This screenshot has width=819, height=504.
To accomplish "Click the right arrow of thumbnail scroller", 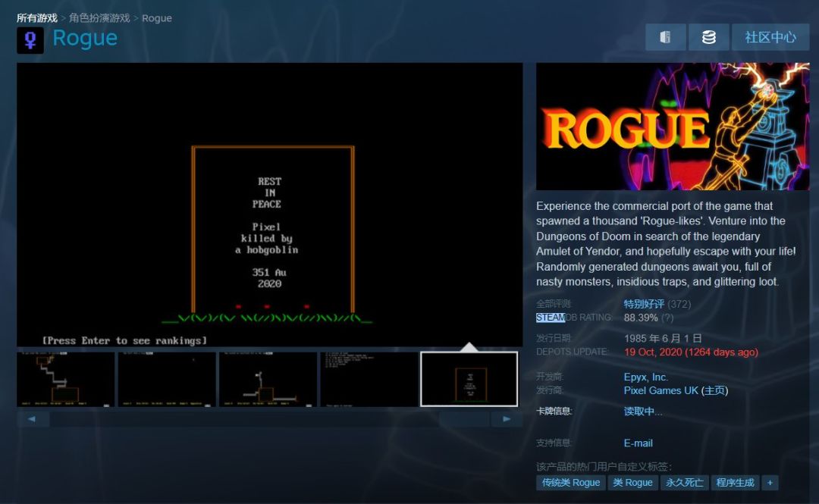I will click(507, 419).
